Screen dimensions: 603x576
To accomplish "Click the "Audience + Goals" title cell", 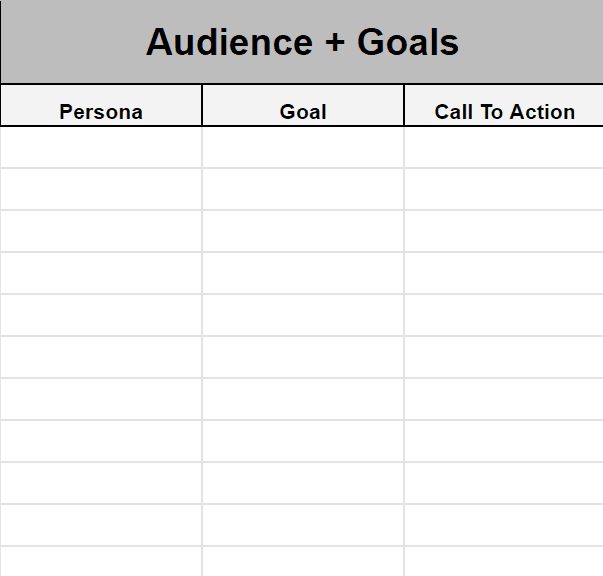I will 302,42.
